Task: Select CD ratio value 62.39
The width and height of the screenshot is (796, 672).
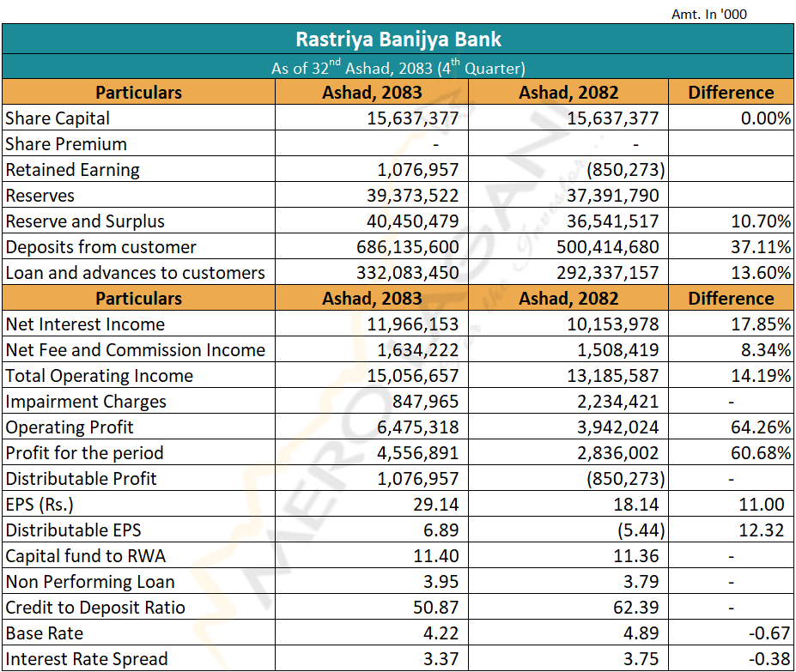Action: 635,608
